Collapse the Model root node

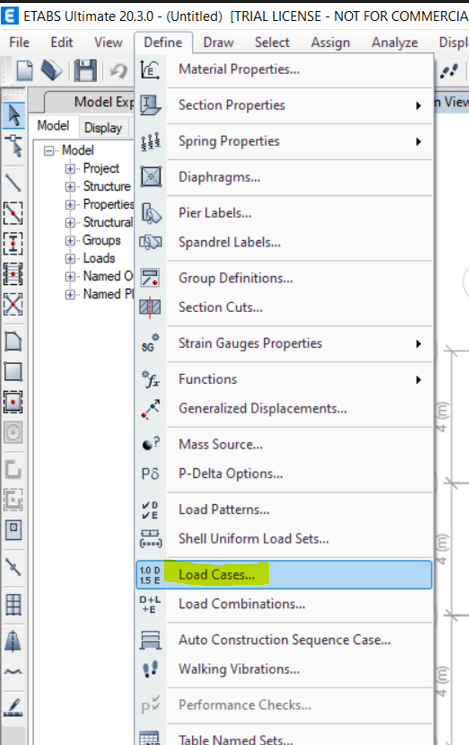click(49, 151)
